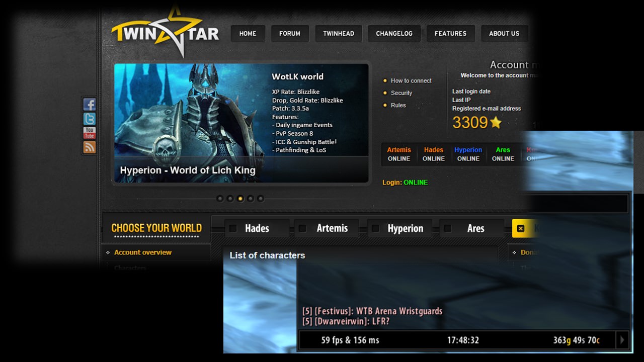
Task: Open the Security link
Action: (401, 93)
